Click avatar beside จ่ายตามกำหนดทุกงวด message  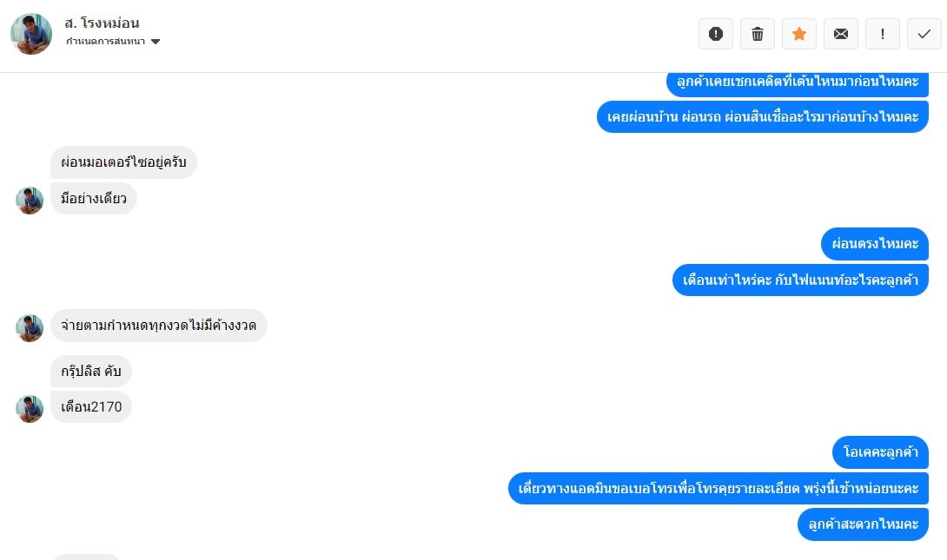click(30, 327)
